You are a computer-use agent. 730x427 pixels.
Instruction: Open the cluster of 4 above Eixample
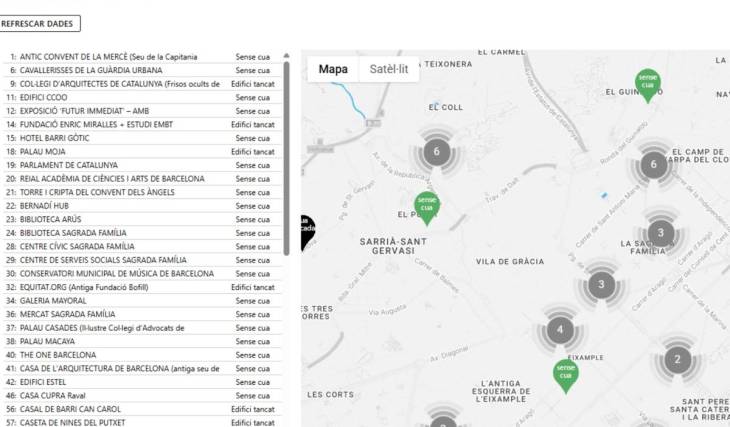click(x=560, y=330)
